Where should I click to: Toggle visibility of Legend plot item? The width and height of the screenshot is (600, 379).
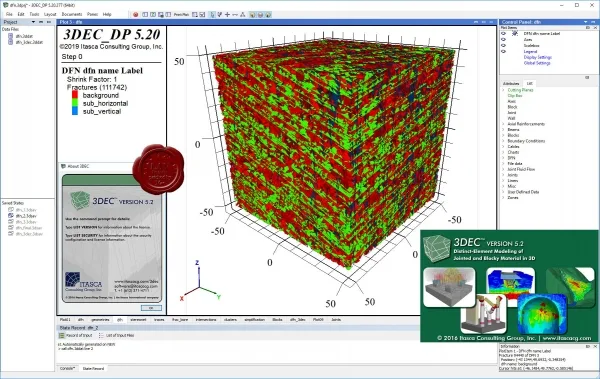504,51
